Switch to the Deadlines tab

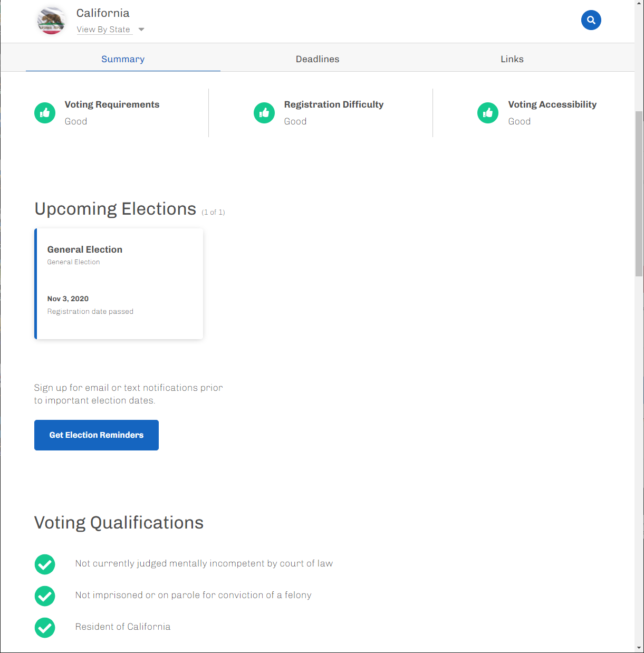(x=317, y=59)
